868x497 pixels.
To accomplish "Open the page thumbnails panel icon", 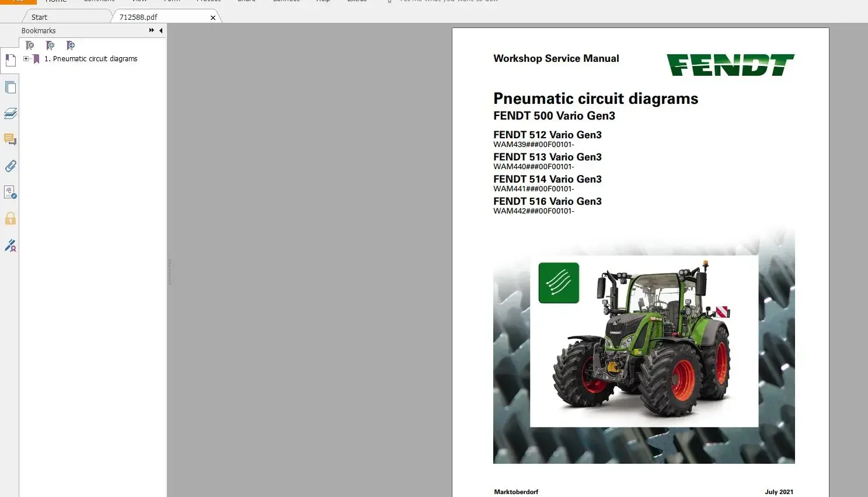I will click(10, 87).
